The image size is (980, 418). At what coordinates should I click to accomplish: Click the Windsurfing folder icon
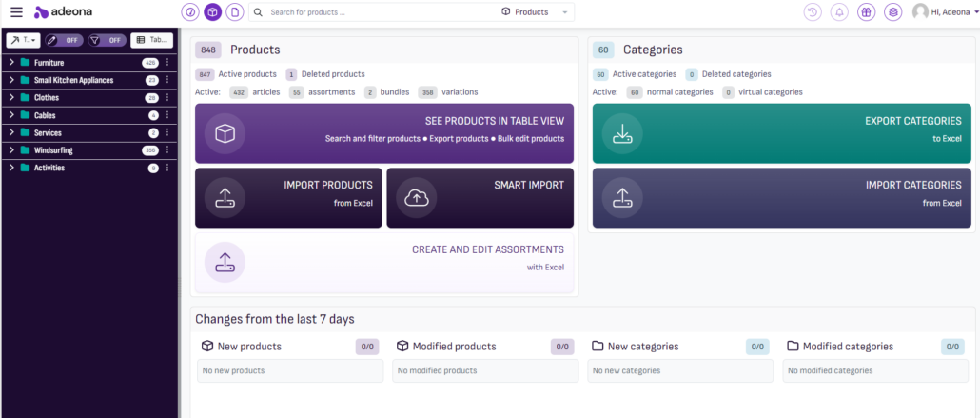[25, 150]
